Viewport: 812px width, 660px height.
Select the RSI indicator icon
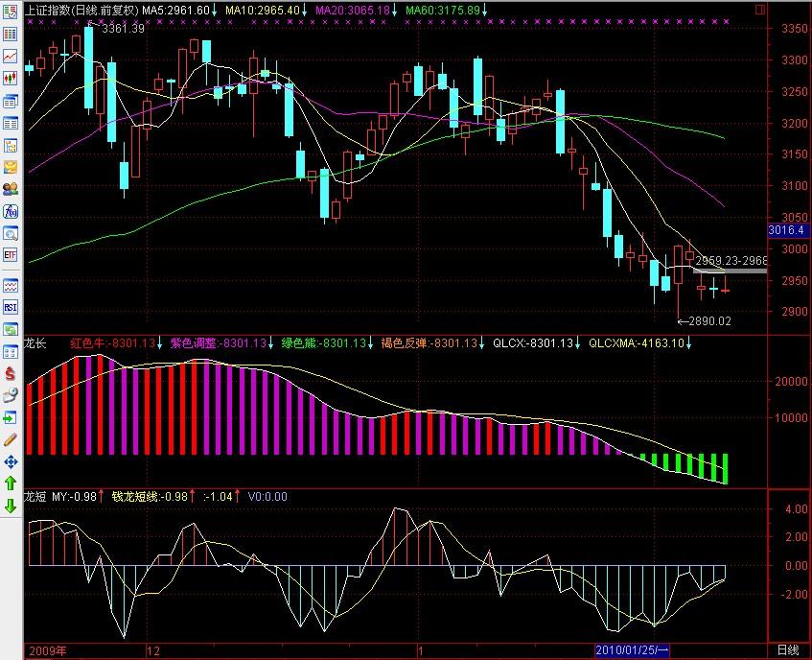tap(11, 307)
